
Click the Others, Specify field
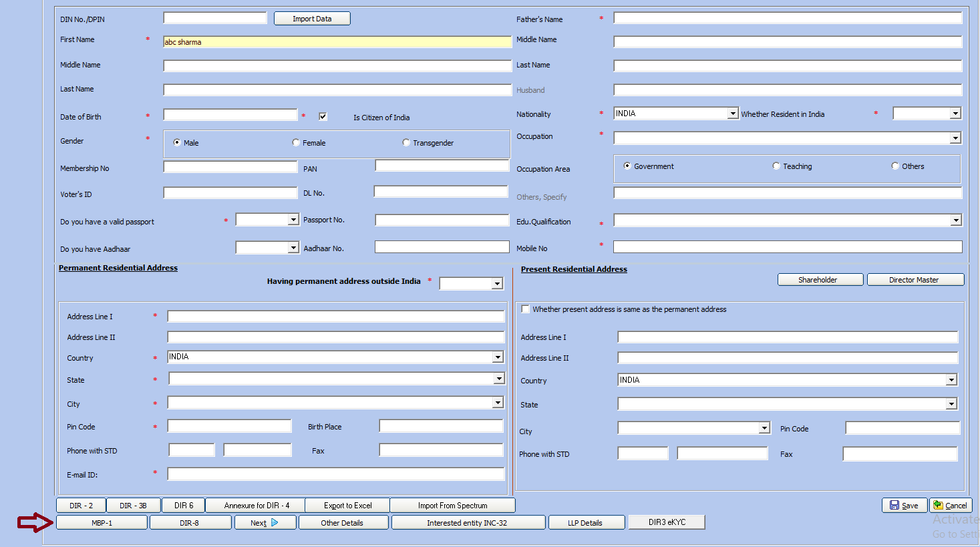[x=788, y=193]
